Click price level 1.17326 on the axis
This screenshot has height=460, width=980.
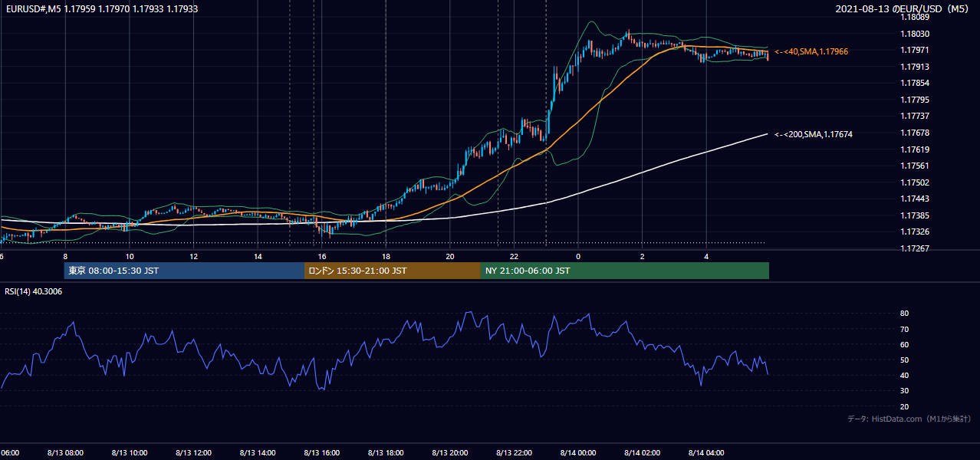pyautogui.click(x=915, y=232)
